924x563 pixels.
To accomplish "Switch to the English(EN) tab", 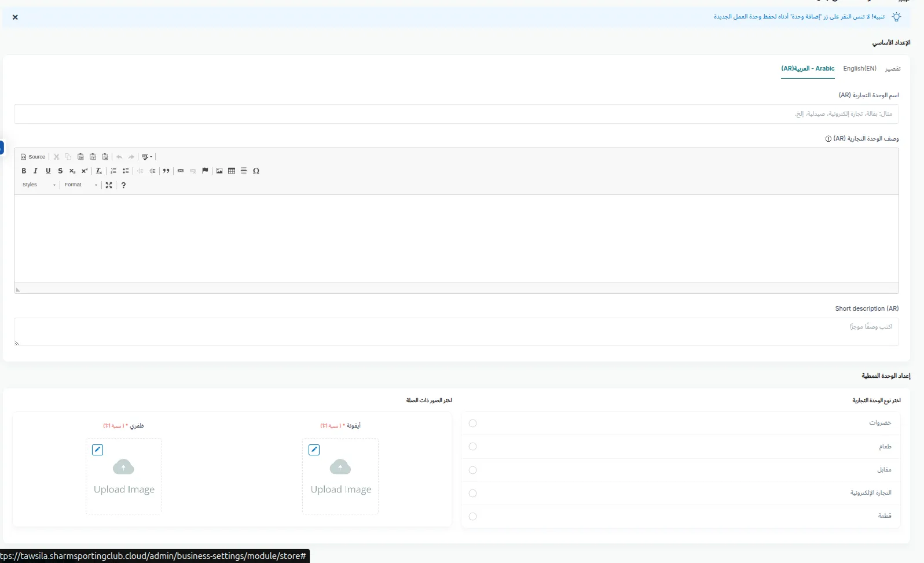I will point(860,68).
